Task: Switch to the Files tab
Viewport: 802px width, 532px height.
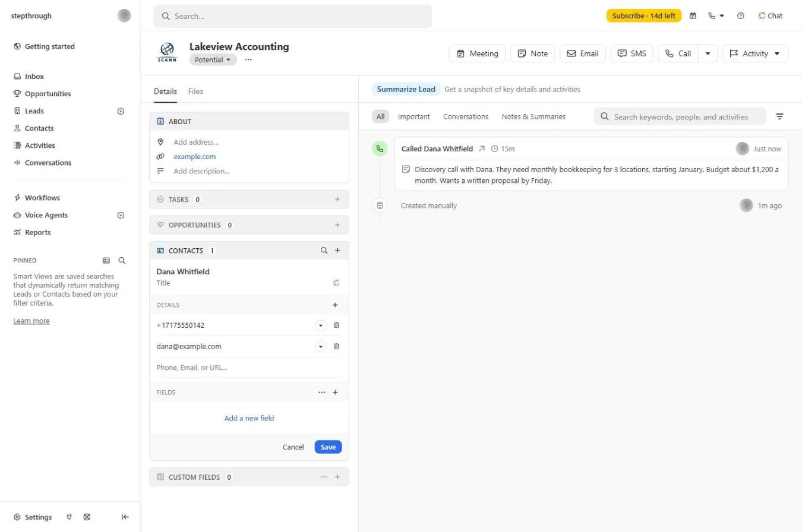Action: click(195, 91)
